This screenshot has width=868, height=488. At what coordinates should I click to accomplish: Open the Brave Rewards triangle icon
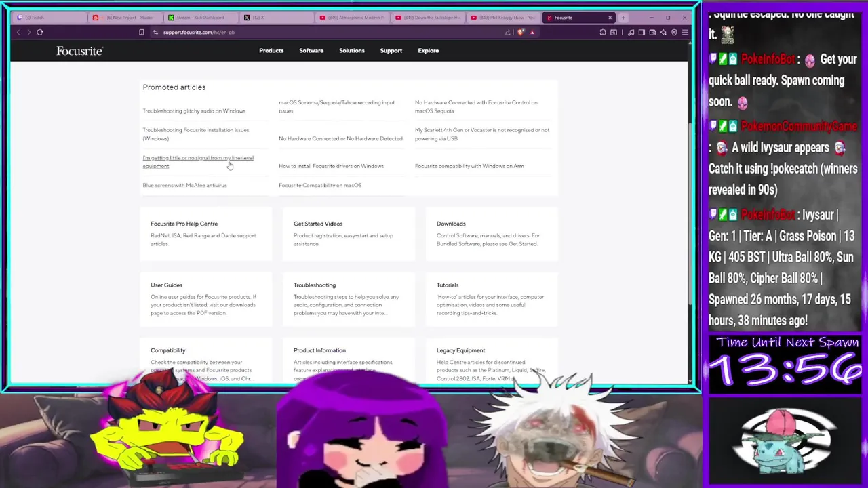532,32
